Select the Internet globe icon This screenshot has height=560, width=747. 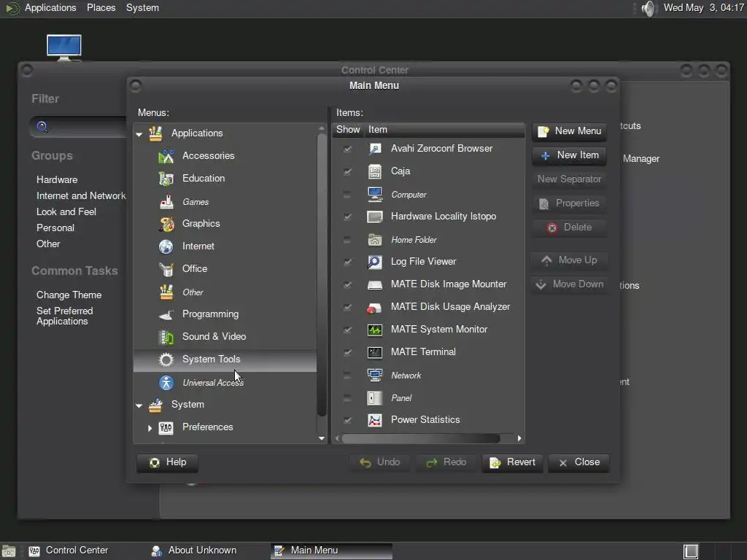coord(166,246)
